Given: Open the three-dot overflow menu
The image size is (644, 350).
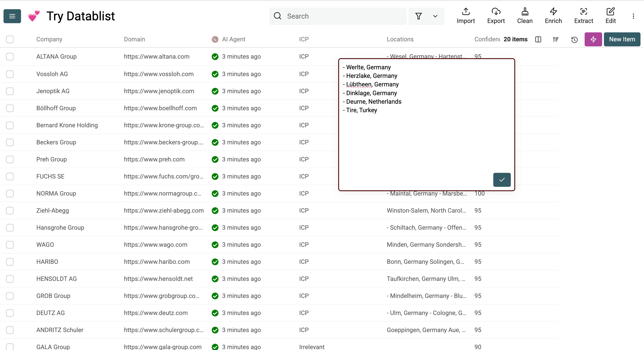Looking at the screenshot, I should tap(633, 16).
